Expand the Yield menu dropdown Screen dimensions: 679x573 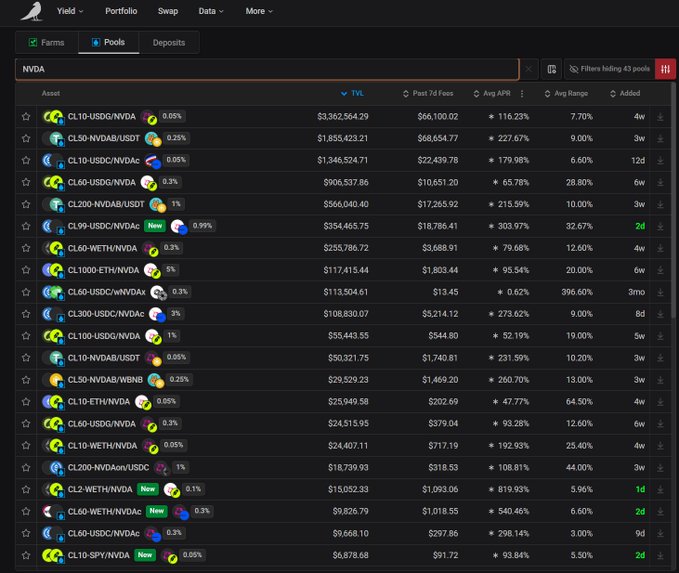70,11
